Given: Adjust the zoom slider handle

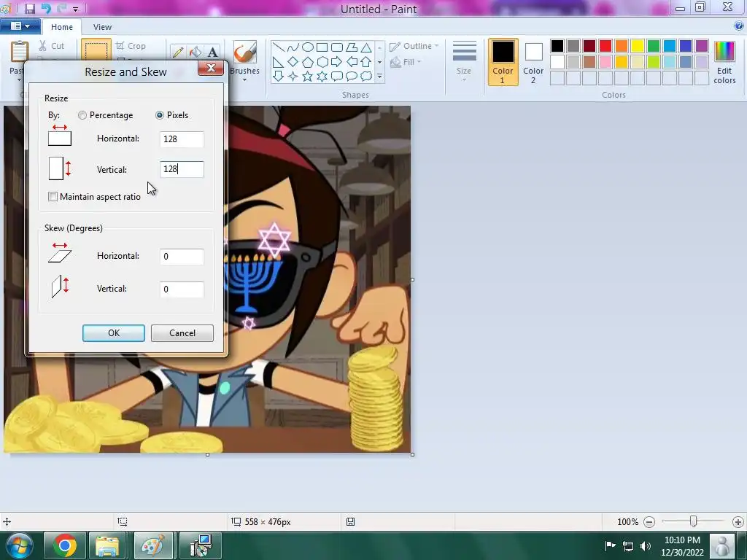Looking at the screenshot, I should [694, 521].
